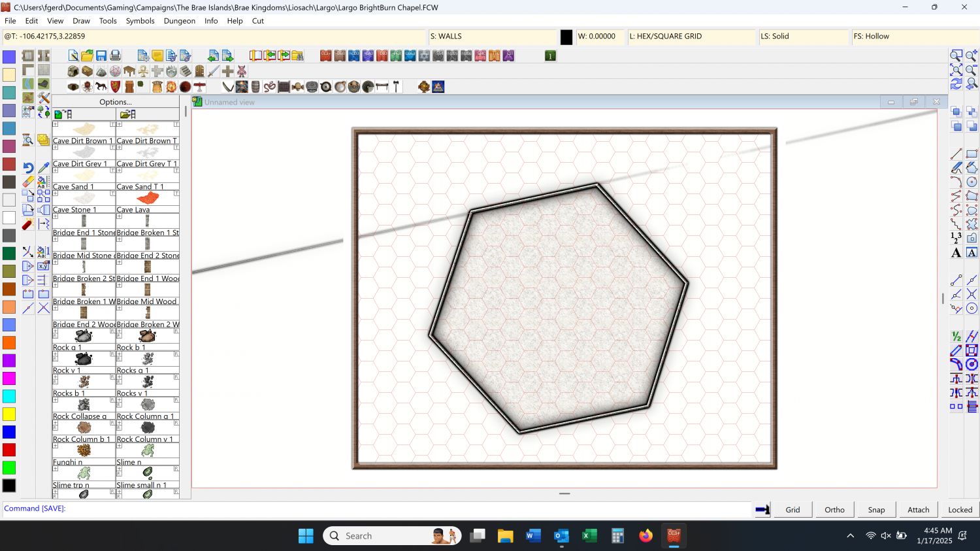Click the Redraw refresh arrows icon
Screen dimensions: 980x551
pos(956,84)
